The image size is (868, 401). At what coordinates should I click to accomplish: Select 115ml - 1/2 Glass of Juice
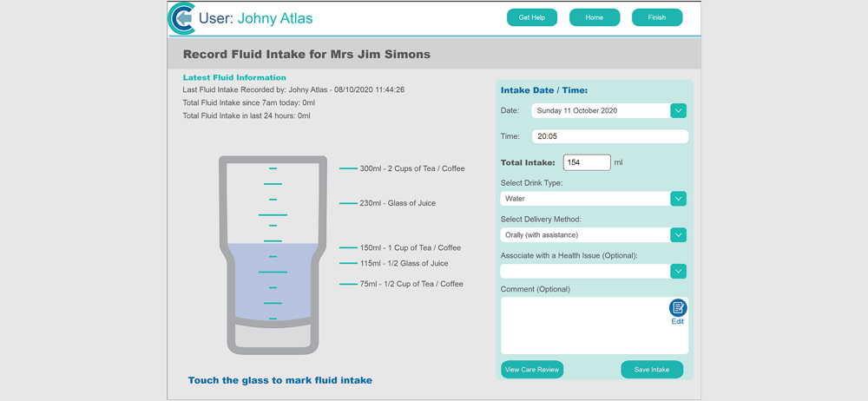pos(394,263)
